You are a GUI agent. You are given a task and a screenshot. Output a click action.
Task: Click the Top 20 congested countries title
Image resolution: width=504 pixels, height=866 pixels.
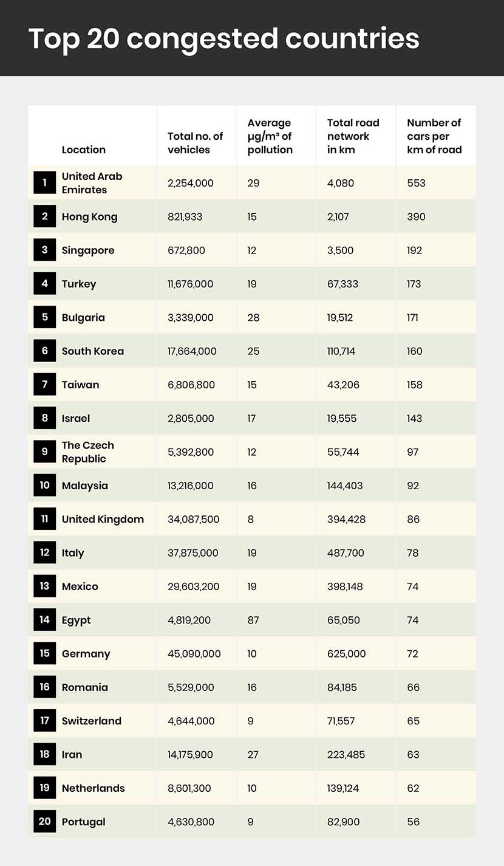pos(223,38)
